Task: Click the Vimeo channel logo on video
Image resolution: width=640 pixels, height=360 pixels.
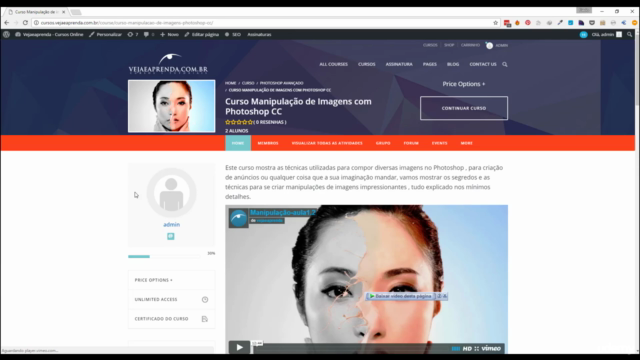Action: pos(238,218)
